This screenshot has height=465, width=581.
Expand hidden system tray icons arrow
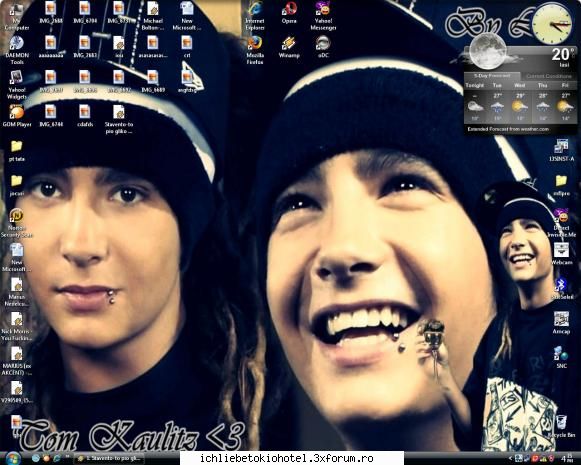[x=510, y=459]
